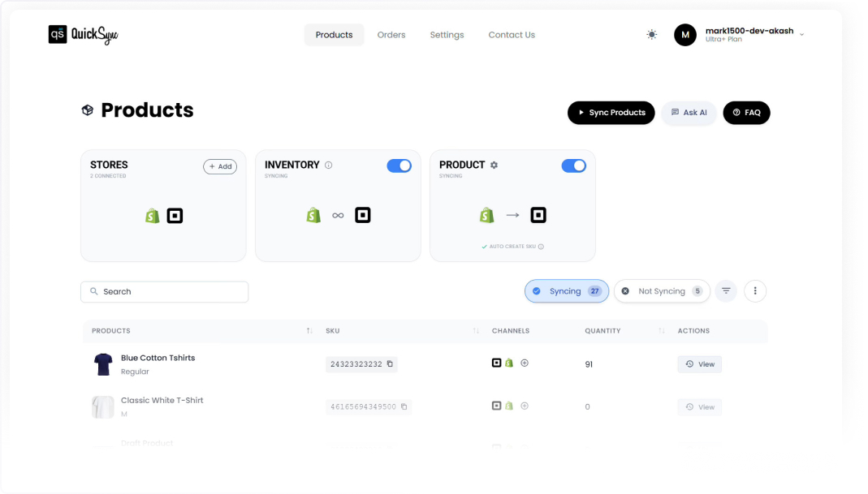Viewport: 868px width, 494px height.
Task: Click the M user avatar
Action: pos(684,35)
